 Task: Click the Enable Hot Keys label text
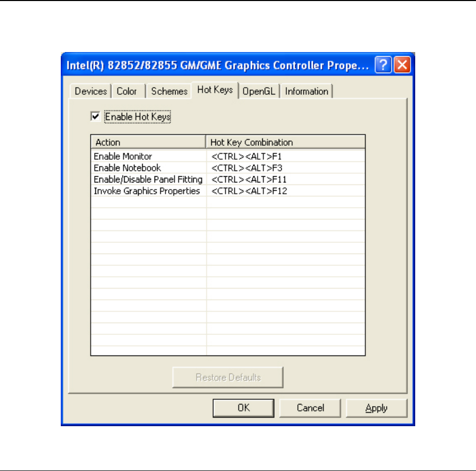coord(138,116)
